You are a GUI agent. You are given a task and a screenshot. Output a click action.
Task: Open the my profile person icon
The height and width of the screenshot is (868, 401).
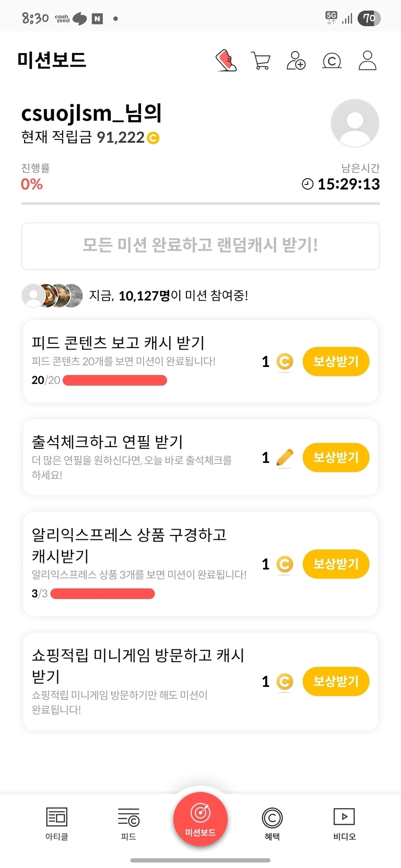pos(367,61)
